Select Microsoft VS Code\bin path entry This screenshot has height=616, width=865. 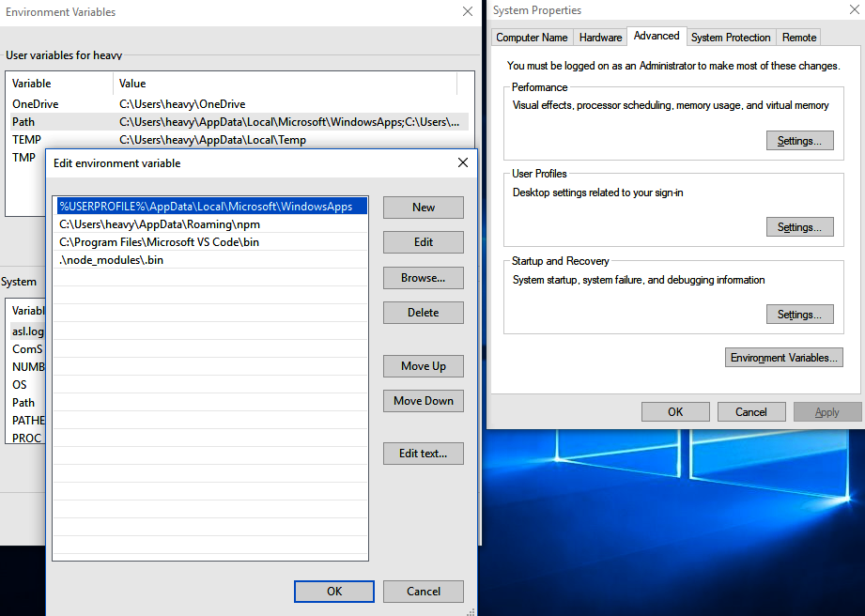pyautogui.click(x=160, y=242)
